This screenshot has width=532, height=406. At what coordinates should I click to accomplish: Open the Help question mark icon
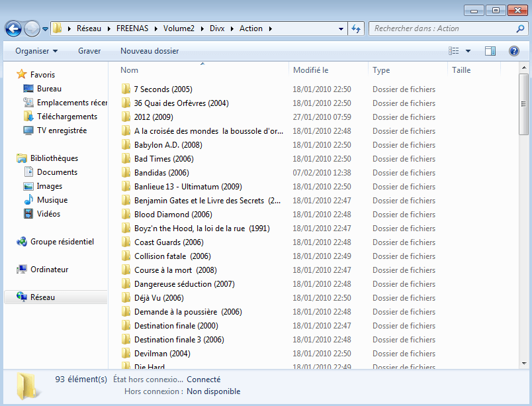pyautogui.click(x=514, y=51)
